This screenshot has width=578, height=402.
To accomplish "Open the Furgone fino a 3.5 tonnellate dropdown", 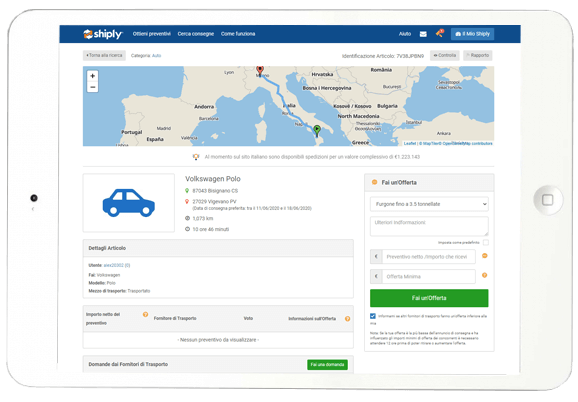I will 429,204.
